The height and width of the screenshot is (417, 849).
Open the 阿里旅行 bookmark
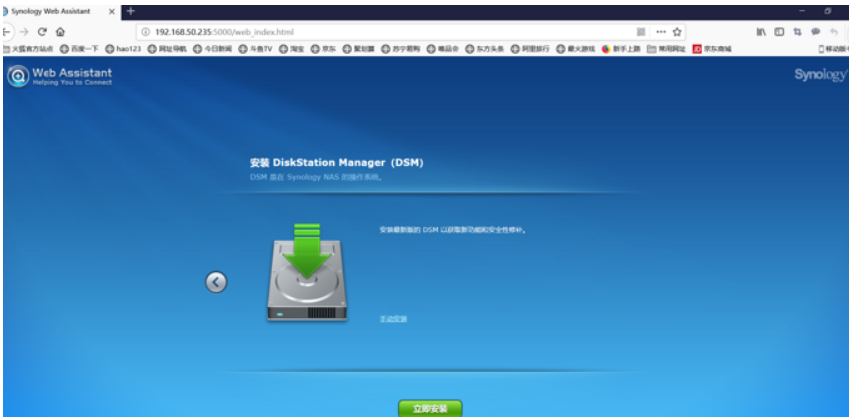click(530, 49)
